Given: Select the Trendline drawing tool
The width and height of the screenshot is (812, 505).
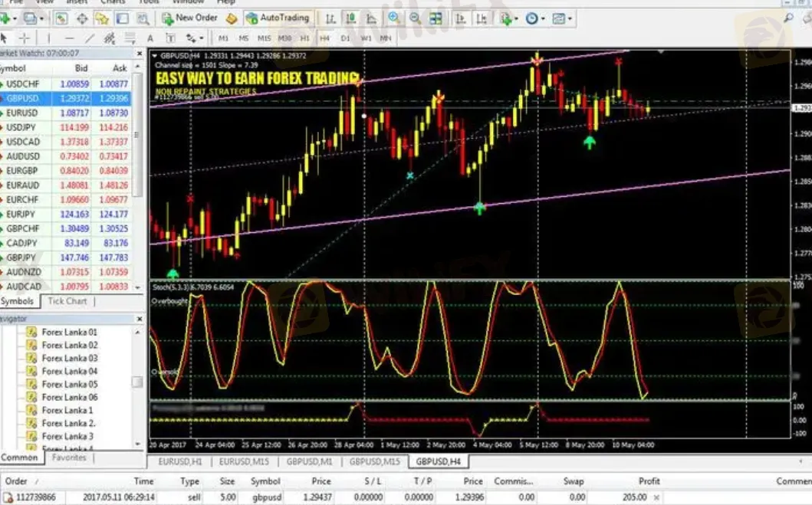Looking at the screenshot, I should click(90, 38).
